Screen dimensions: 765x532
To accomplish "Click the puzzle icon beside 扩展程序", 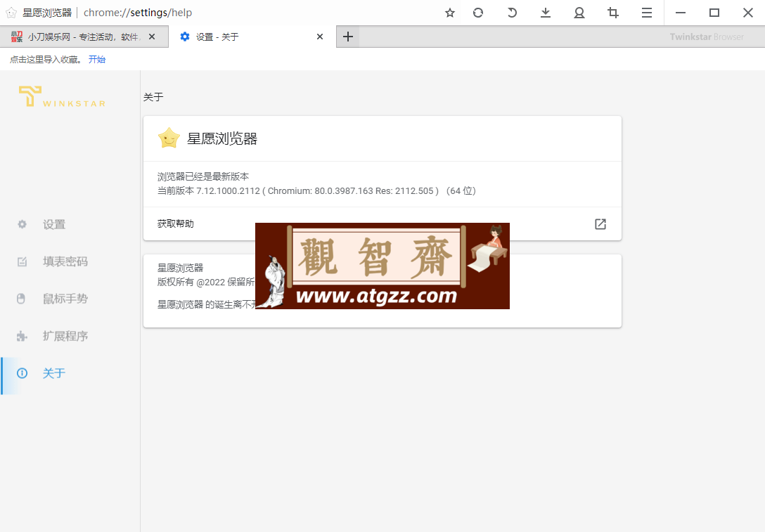I will click(22, 336).
